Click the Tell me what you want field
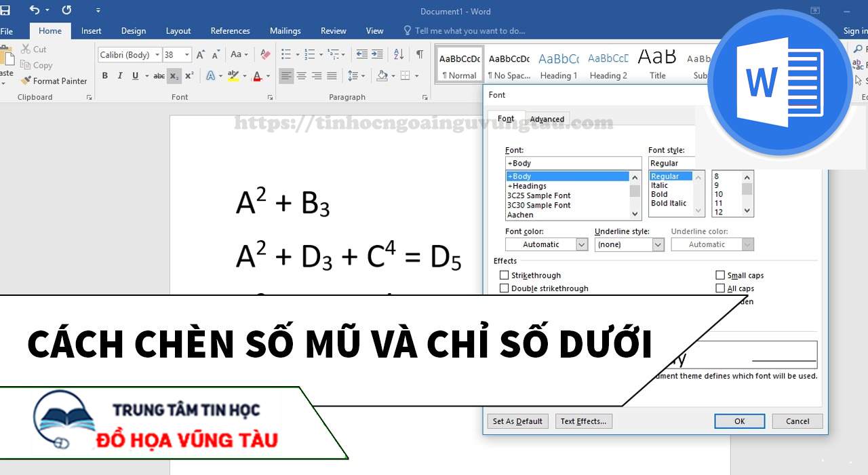 click(465, 31)
